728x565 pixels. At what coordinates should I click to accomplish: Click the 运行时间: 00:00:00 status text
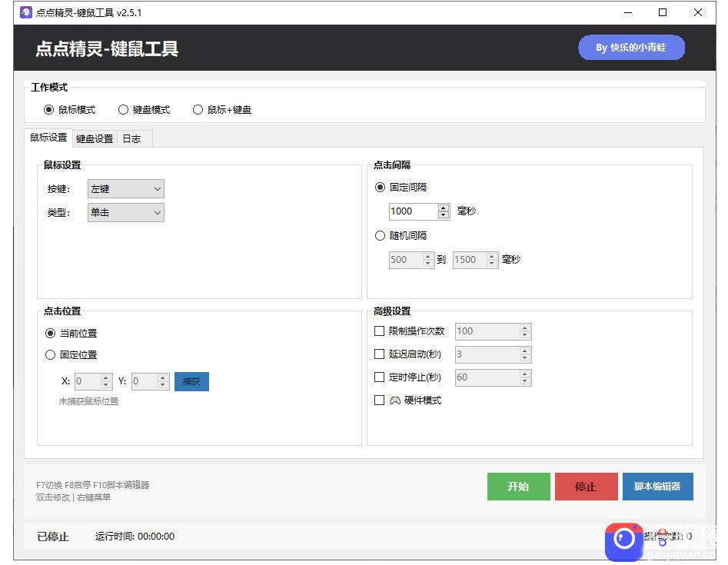click(135, 537)
